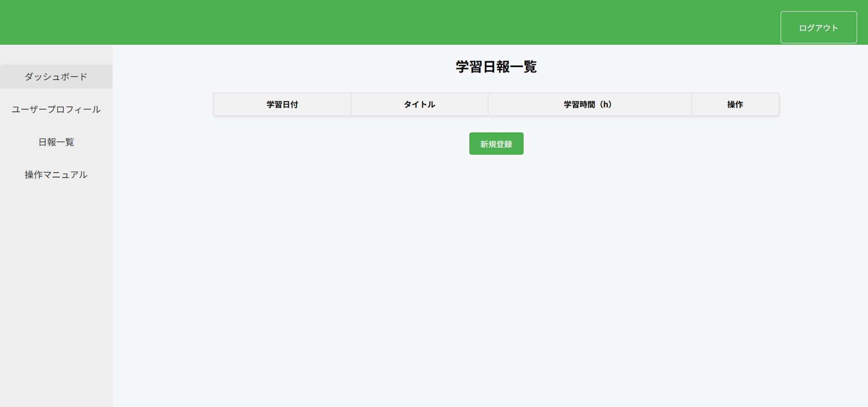Select the 操作 column header
The width and height of the screenshot is (868, 407).
tap(735, 104)
